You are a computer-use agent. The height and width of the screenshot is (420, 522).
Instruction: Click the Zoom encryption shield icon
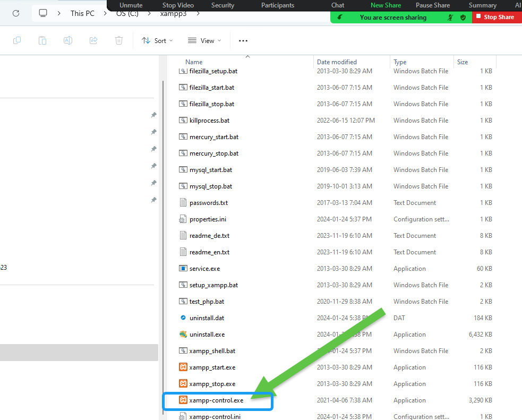[463, 18]
